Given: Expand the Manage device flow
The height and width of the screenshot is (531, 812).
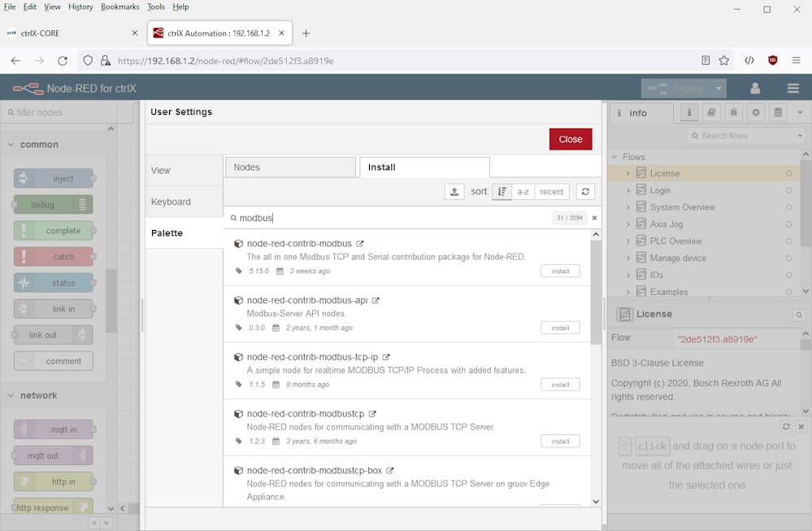Looking at the screenshot, I should 628,258.
